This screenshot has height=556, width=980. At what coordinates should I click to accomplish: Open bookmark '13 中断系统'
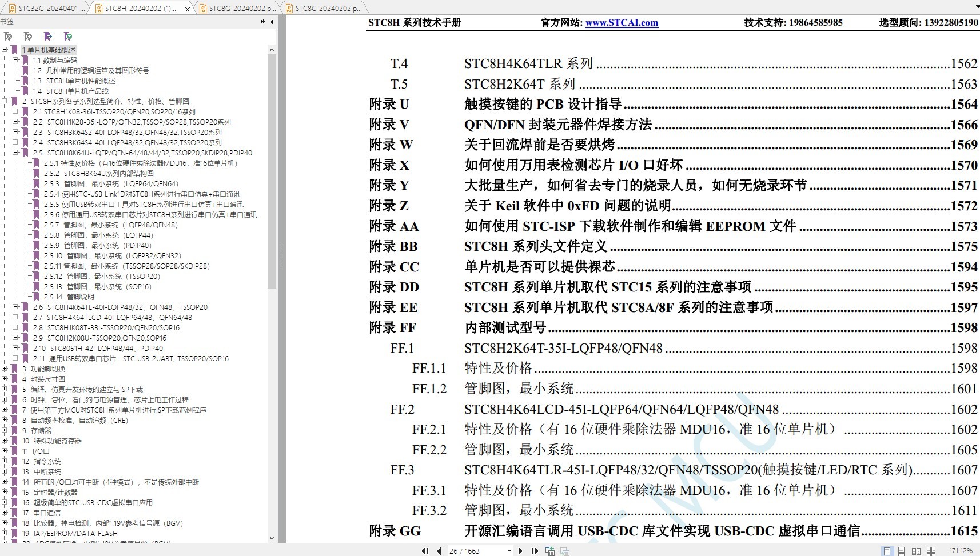click(42, 471)
